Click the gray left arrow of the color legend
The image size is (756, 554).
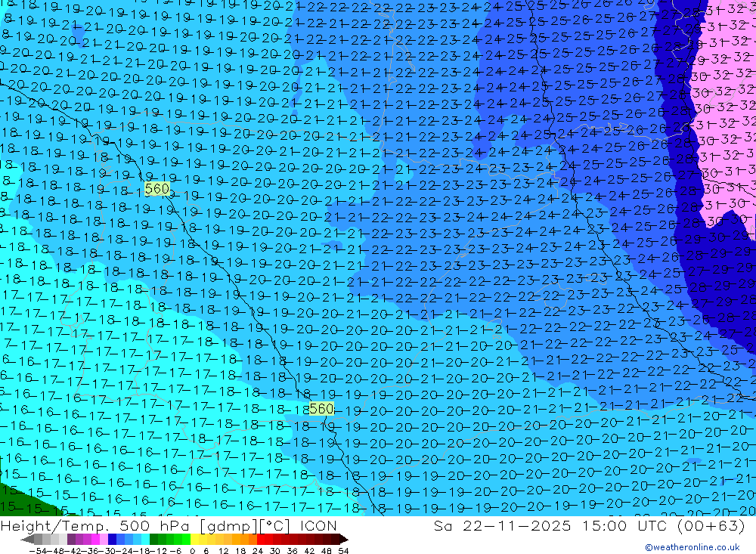coord(27,540)
